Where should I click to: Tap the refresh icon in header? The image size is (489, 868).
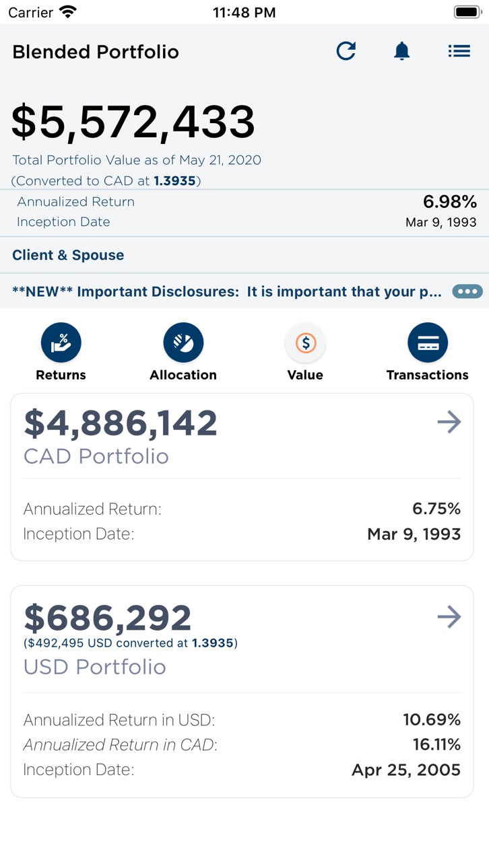pos(346,51)
